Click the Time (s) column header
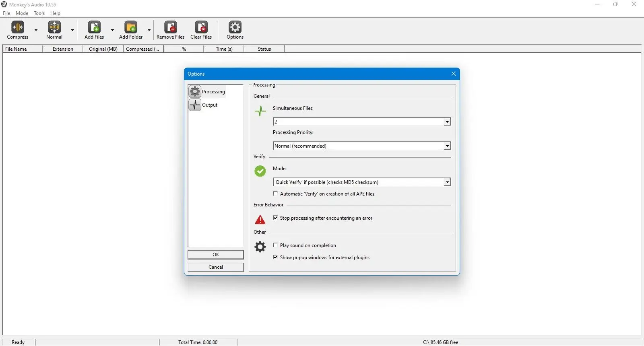Viewport: 644px width, 346px height. (x=224, y=49)
